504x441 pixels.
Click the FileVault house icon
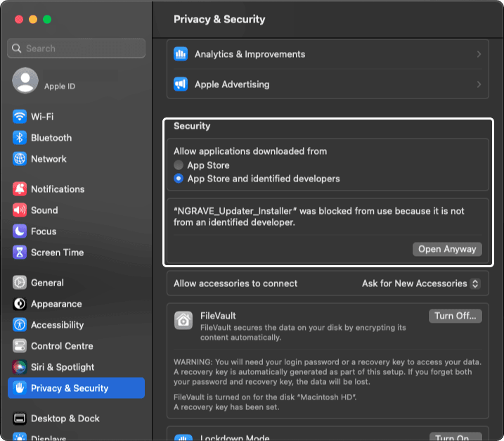coord(183,320)
